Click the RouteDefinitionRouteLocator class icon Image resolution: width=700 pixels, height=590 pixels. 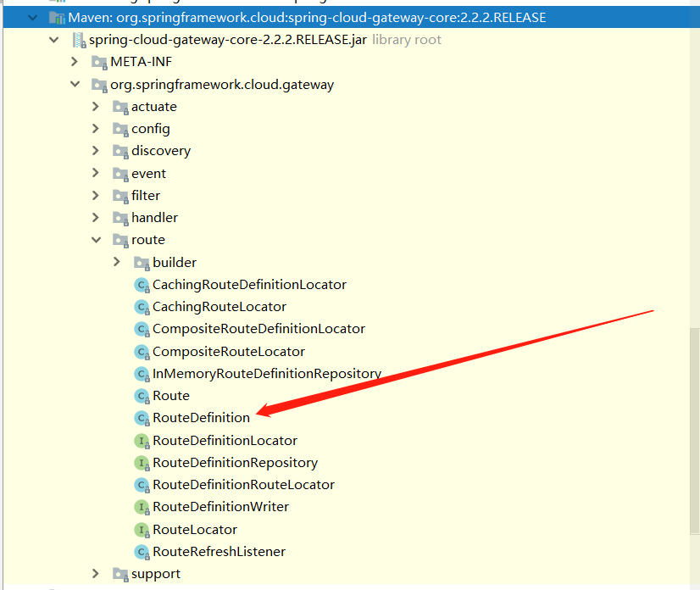[x=142, y=485]
